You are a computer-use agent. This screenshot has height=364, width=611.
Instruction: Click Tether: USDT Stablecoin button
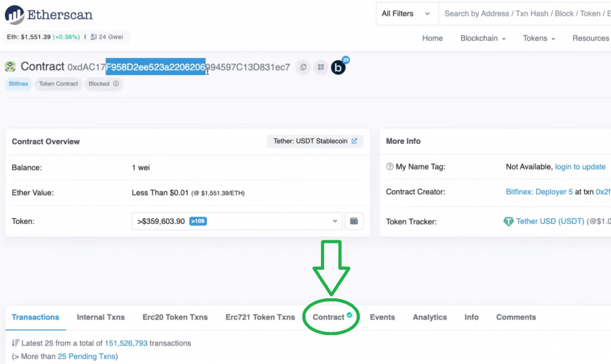[315, 141]
